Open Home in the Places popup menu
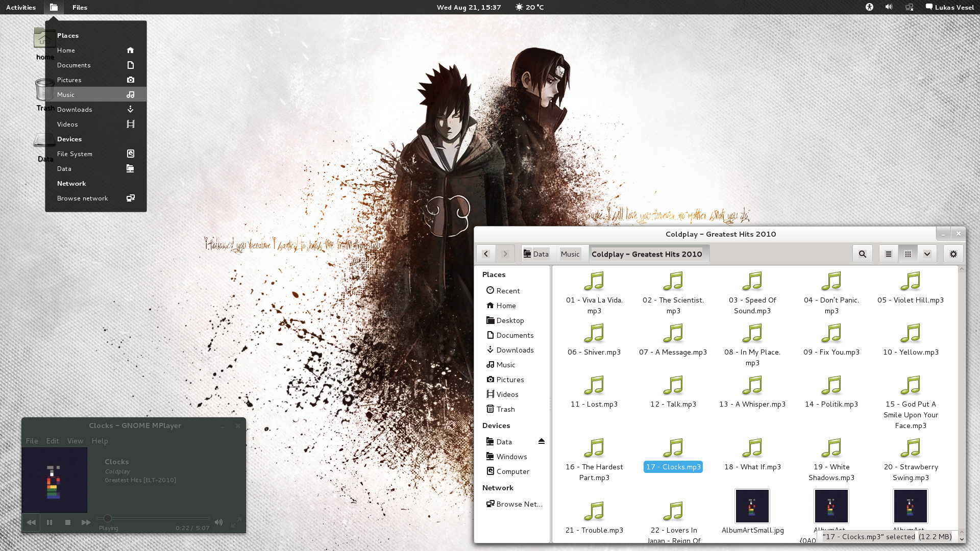The width and height of the screenshot is (980, 551). pyautogui.click(x=95, y=50)
